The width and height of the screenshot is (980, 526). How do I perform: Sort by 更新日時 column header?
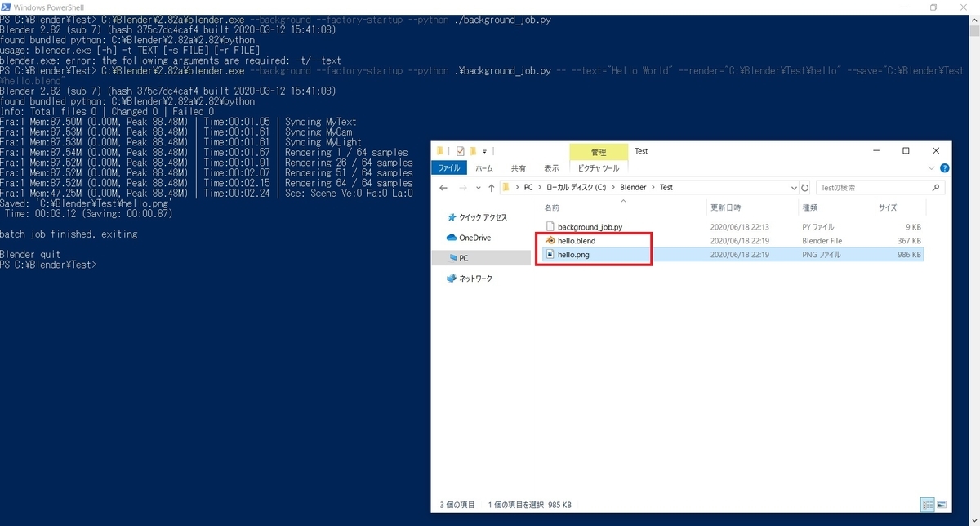(x=725, y=207)
